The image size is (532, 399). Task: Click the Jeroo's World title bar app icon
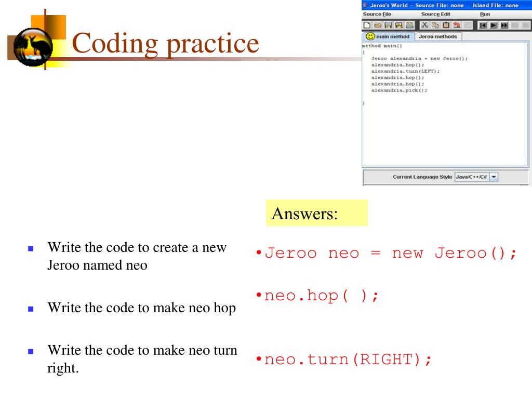[x=365, y=5]
